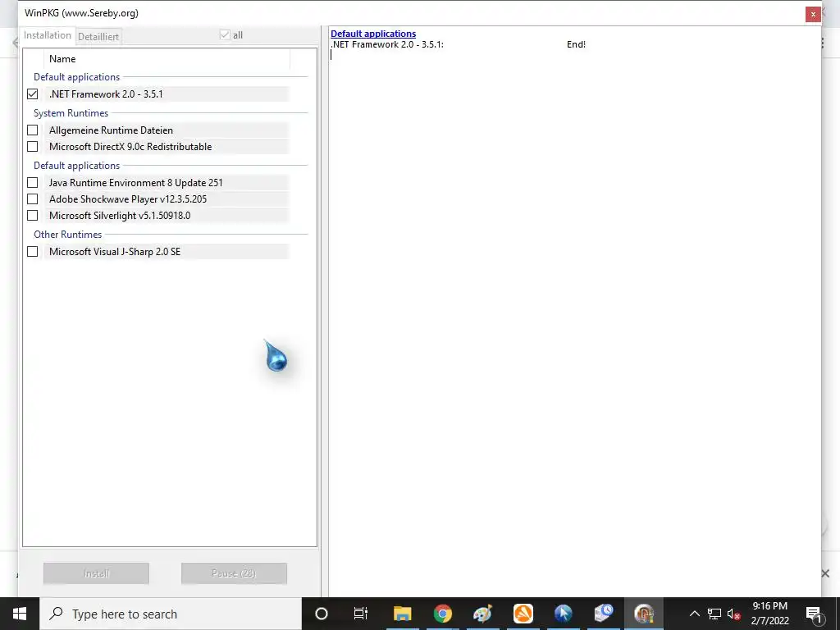Screen dimensions: 840x630
Task: Click the Default applications link in log
Action: (373, 34)
